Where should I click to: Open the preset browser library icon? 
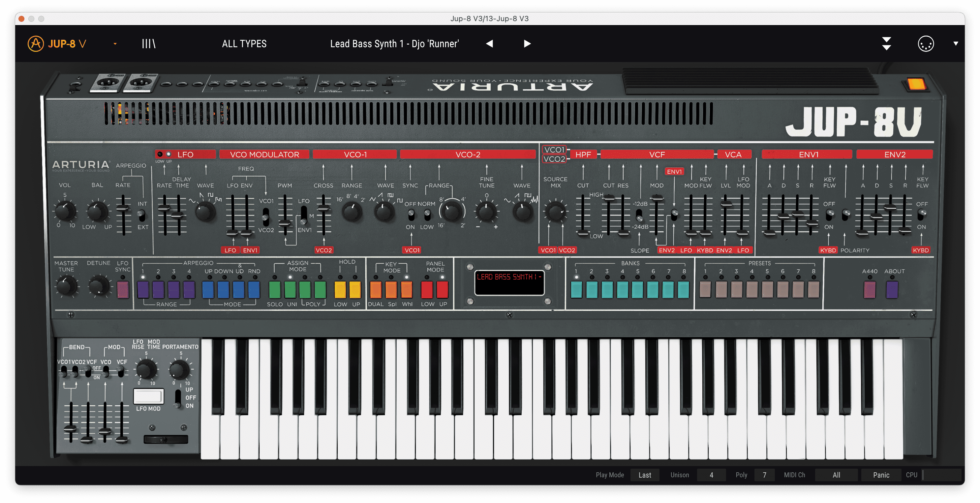148,44
